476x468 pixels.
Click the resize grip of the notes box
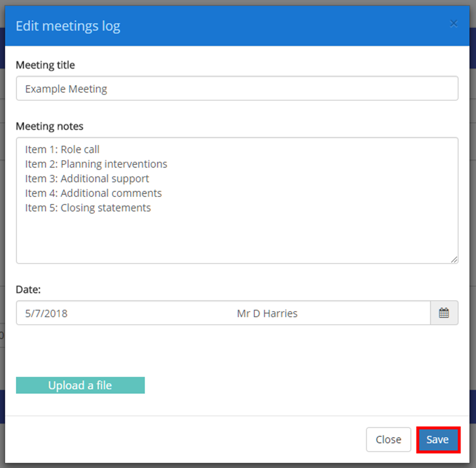pos(454,259)
